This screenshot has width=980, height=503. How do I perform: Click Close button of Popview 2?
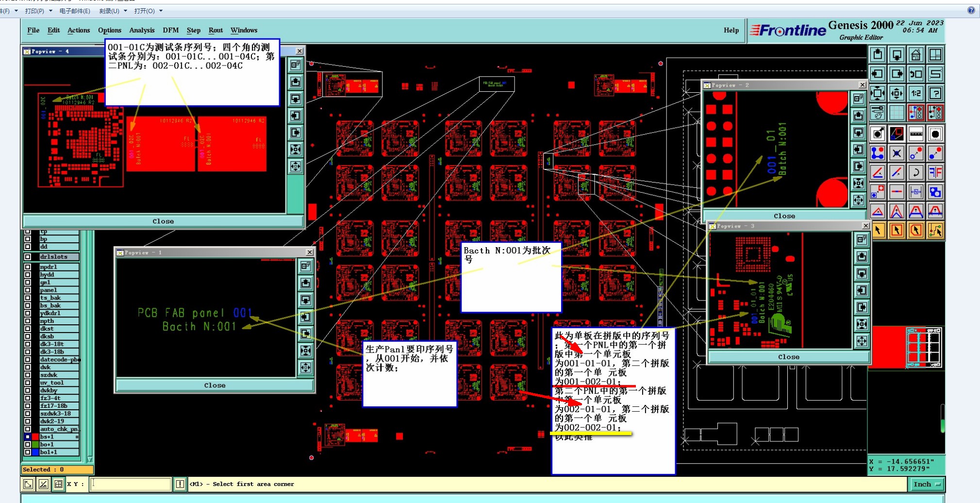tap(784, 216)
